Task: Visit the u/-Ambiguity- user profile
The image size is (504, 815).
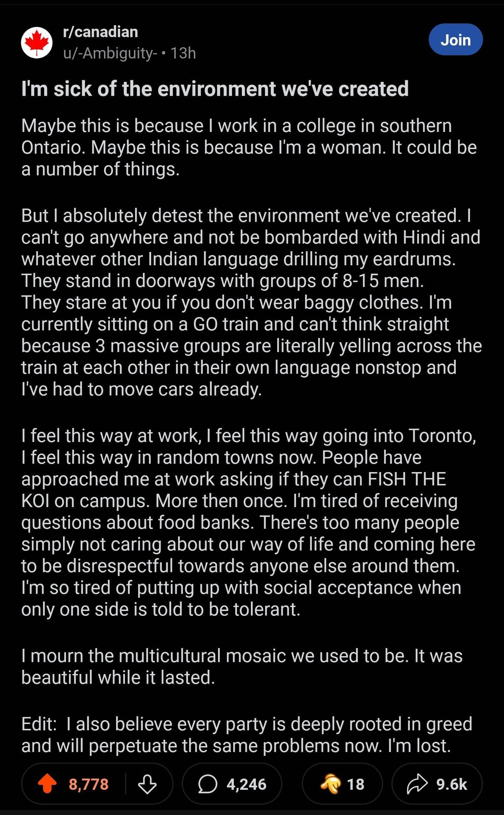Action: (x=108, y=53)
